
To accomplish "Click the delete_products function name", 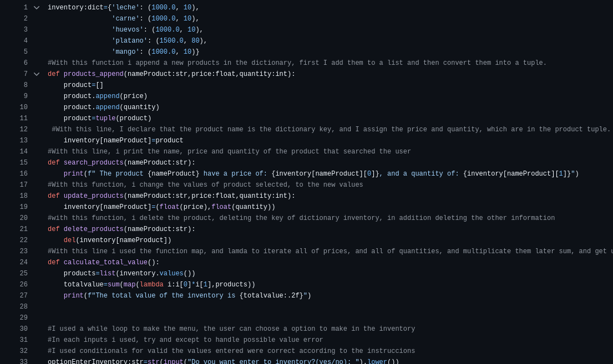I will point(93,229).
